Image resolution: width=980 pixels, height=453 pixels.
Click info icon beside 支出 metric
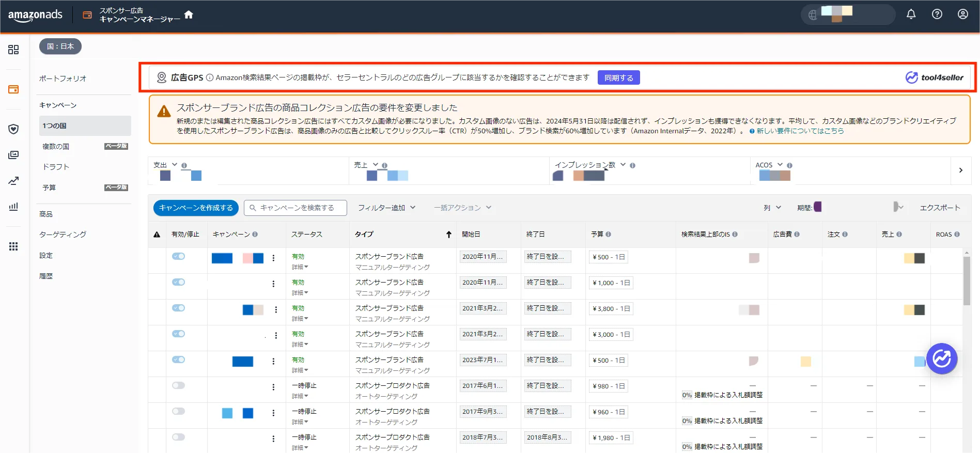click(x=184, y=166)
